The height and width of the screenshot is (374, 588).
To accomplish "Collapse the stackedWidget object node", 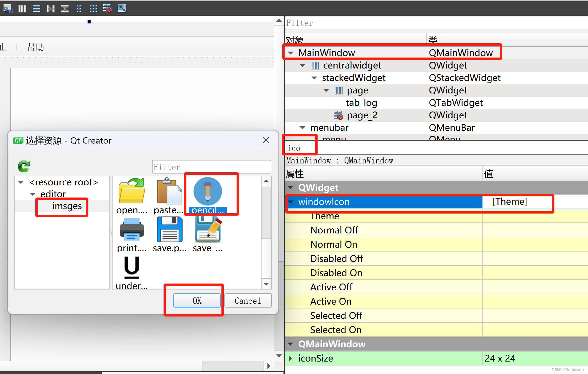I will (314, 78).
